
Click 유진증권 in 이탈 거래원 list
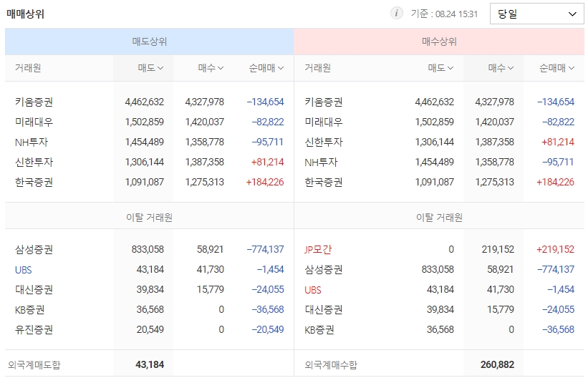(34, 330)
